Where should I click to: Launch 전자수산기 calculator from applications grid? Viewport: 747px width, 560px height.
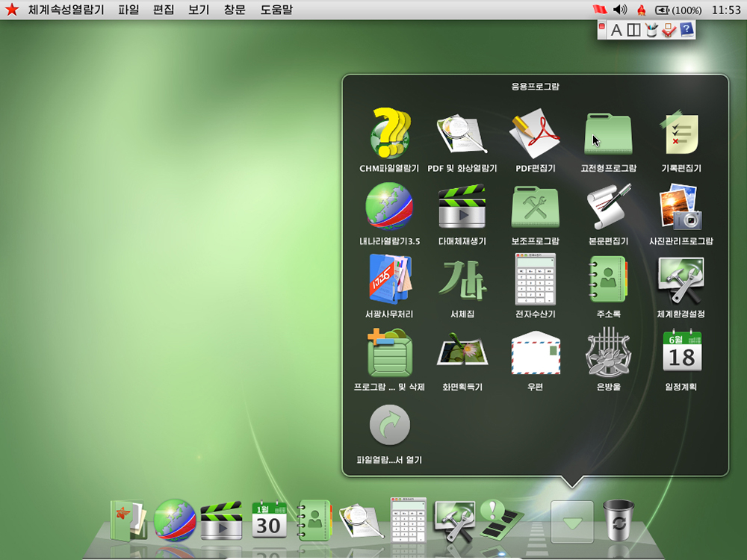535,279
